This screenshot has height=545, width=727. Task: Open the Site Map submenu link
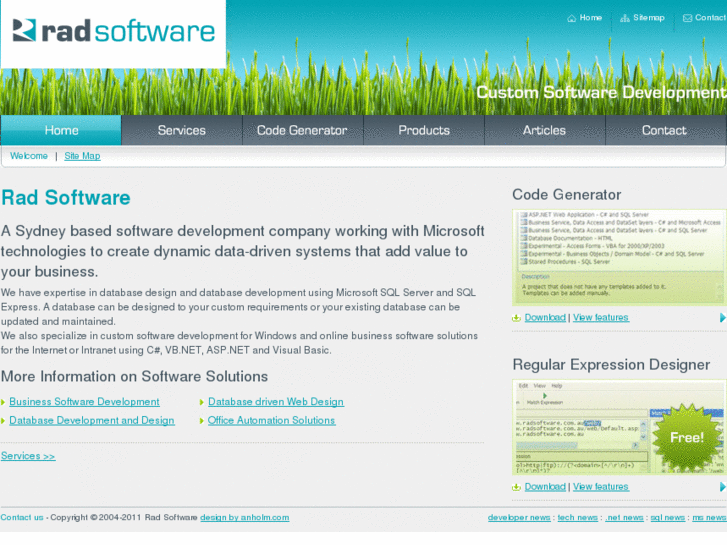point(82,156)
